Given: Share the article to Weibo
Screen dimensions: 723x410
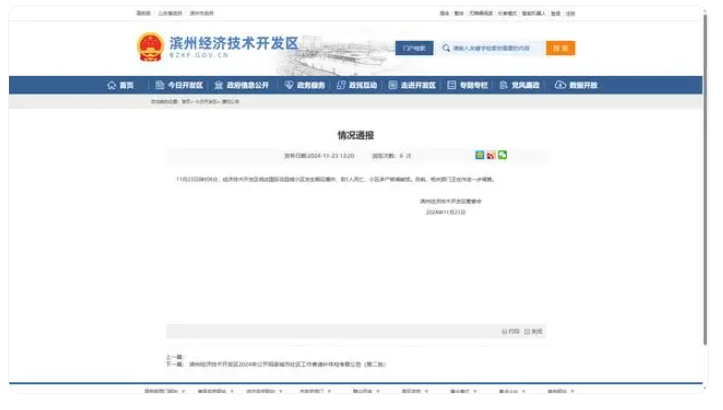Looking at the screenshot, I should [x=491, y=155].
